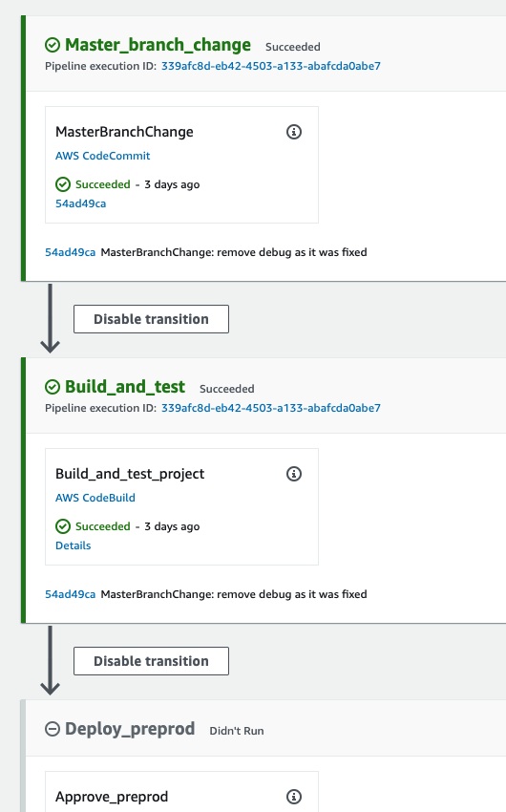Open 54ad49ca link beside Master_branch_change commit message
Viewport: 506px width, 812px height.
(71, 252)
